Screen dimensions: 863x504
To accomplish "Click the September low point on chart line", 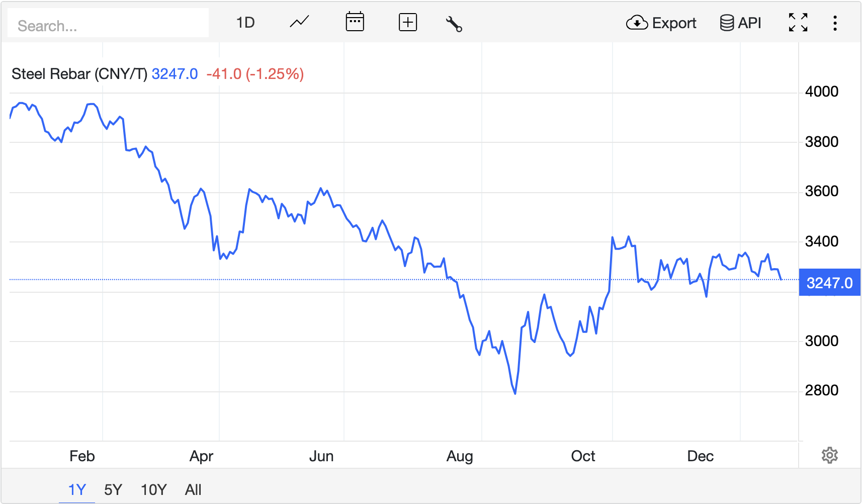I will point(515,393).
